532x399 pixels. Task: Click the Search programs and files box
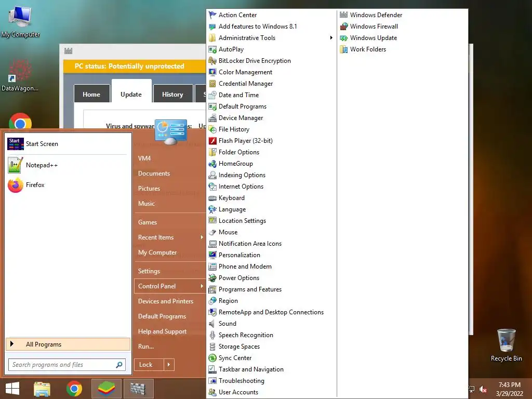pyautogui.click(x=67, y=365)
